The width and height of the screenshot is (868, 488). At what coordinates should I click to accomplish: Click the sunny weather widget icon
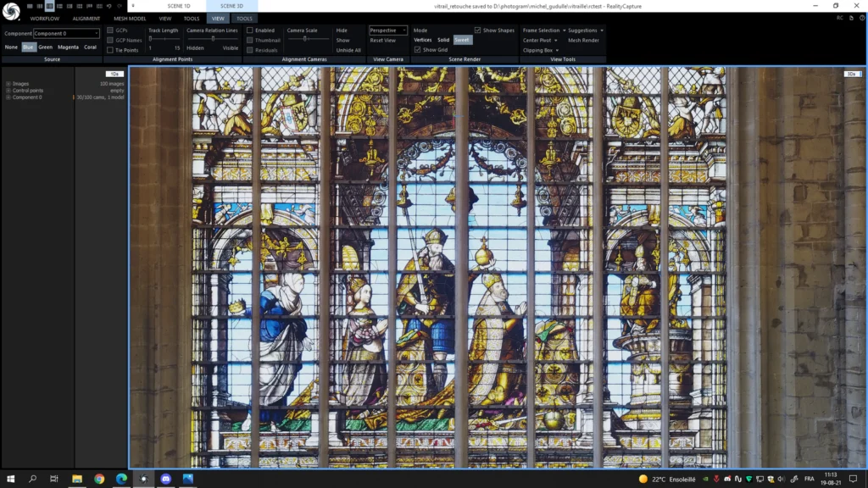tap(643, 480)
